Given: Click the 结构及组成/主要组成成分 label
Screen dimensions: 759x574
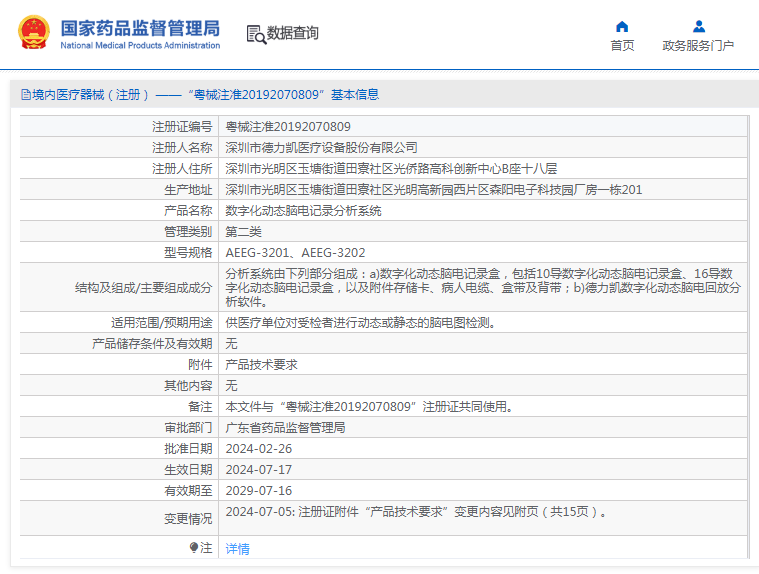Looking at the screenshot, I should 144,288.
